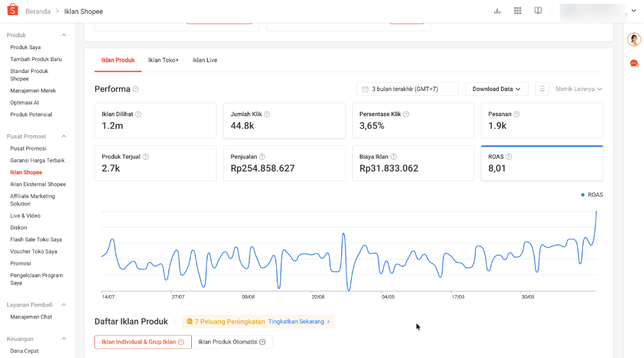Open Tambah Produk Baru

click(36, 60)
